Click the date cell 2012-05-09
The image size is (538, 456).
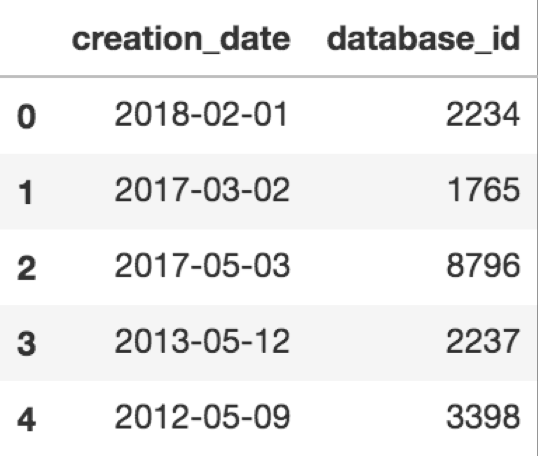click(202, 416)
